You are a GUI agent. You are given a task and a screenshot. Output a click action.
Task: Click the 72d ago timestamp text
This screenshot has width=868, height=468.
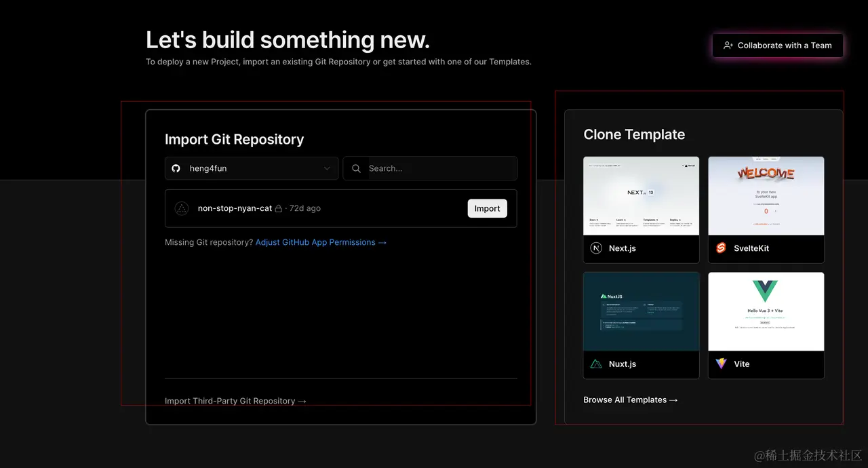pos(305,208)
